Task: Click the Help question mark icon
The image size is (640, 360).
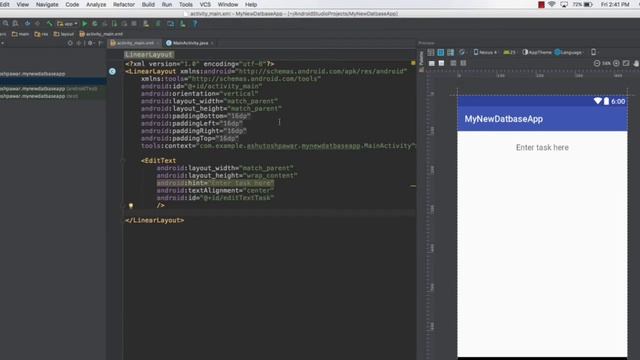Action: tap(195, 24)
